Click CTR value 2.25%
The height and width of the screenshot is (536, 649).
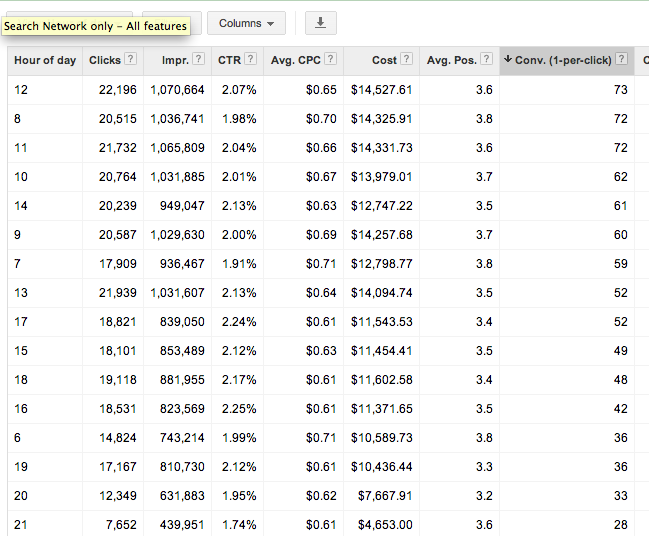coord(239,409)
